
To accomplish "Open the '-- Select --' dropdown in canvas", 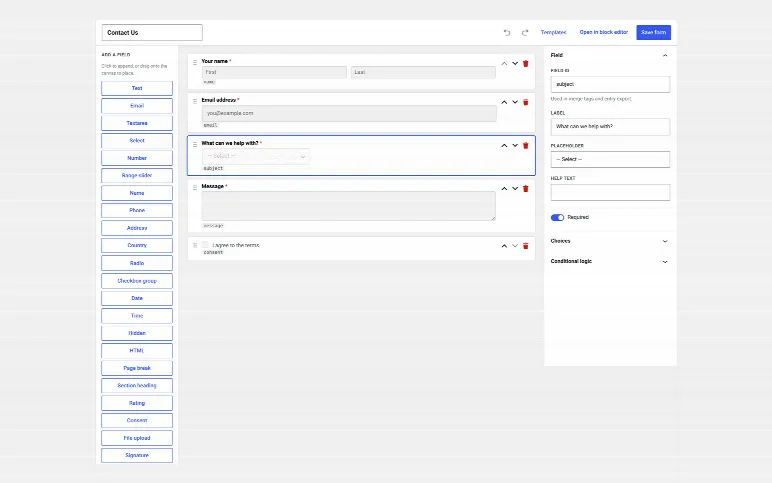I will point(256,156).
